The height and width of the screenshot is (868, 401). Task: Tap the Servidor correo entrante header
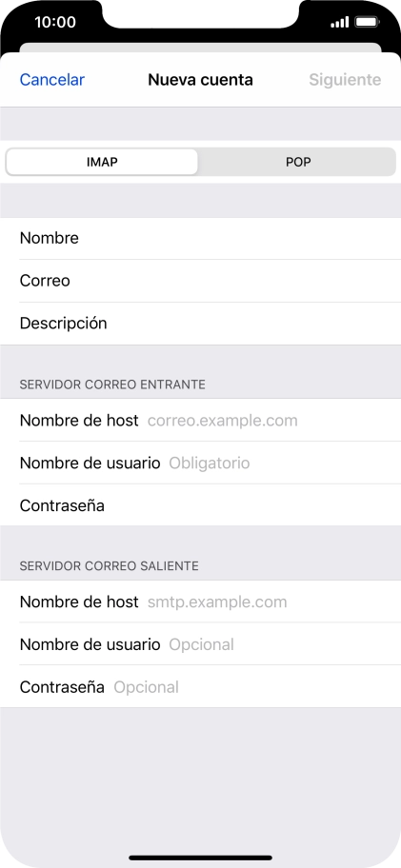pos(112,385)
